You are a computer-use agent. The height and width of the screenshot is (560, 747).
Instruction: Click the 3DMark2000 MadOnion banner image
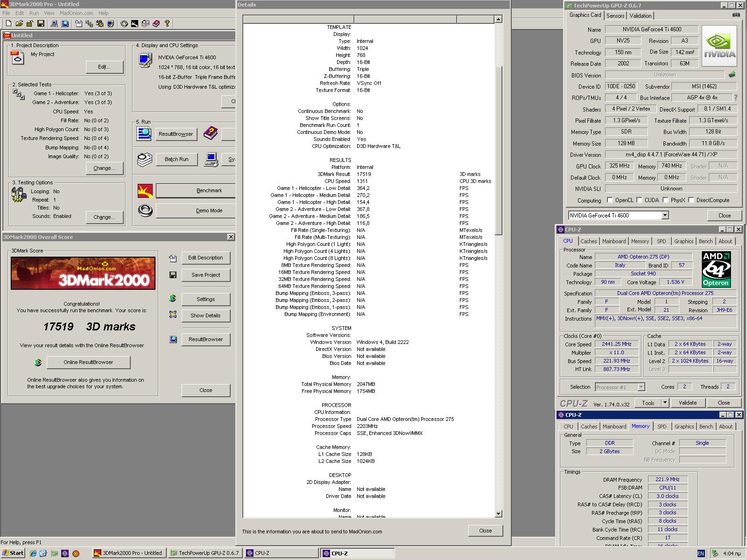[83, 273]
